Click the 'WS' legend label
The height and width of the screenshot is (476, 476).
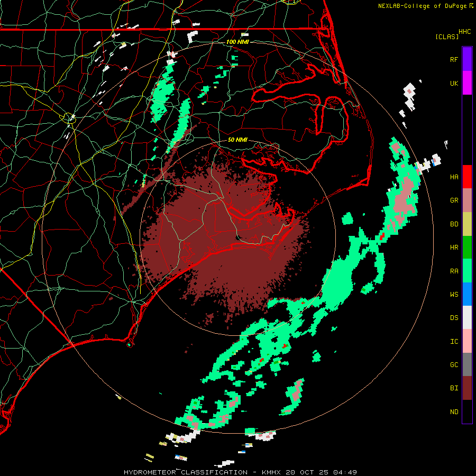click(454, 294)
